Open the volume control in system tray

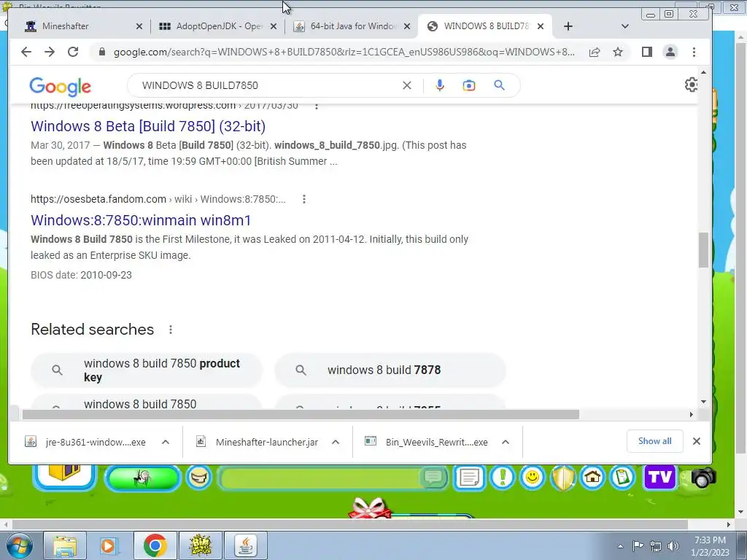[x=673, y=546]
